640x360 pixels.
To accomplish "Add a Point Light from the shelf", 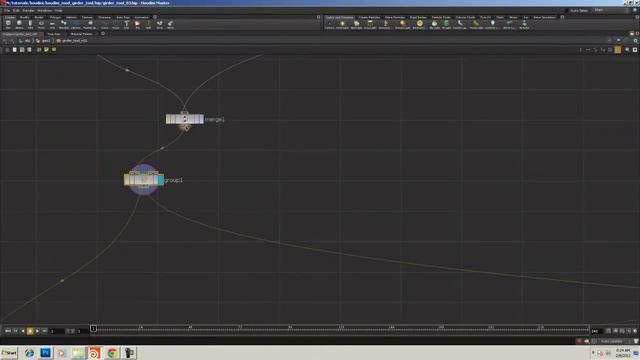I will 342,24.
